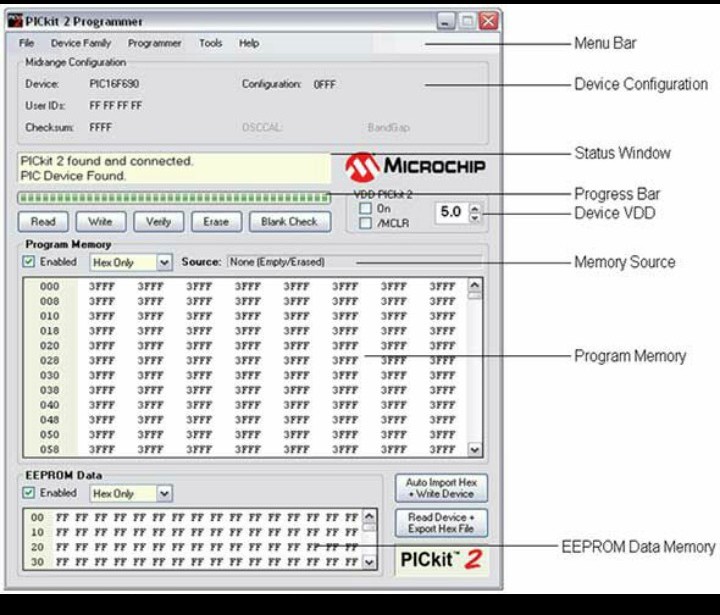Minimize the PICkit 2 Programmer window
The height and width of the screenshot is (615, 720).
446,21
